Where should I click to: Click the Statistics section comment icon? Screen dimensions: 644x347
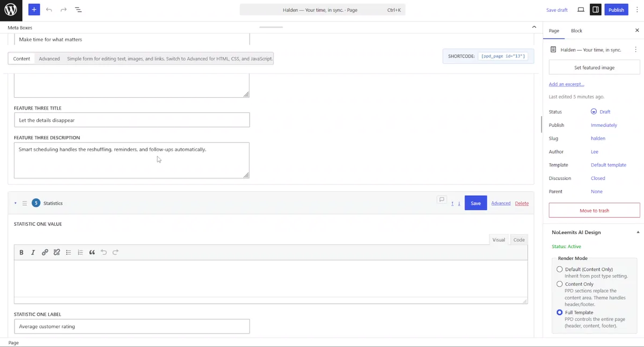(x=442, y=200)
